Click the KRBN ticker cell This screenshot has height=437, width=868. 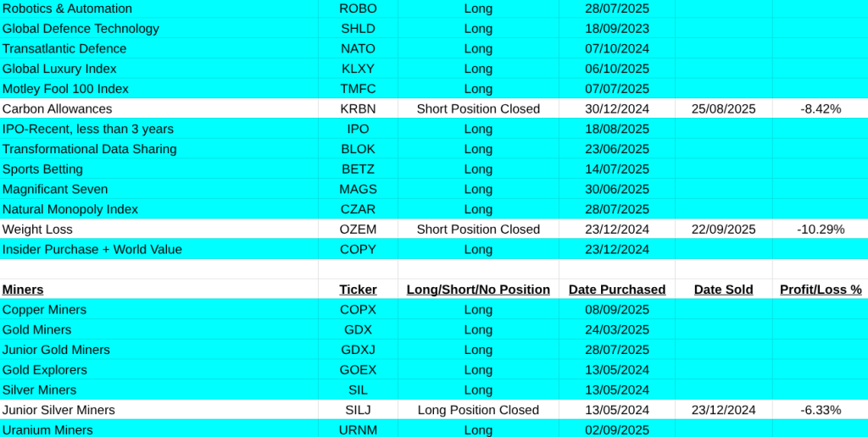[358, 108]
